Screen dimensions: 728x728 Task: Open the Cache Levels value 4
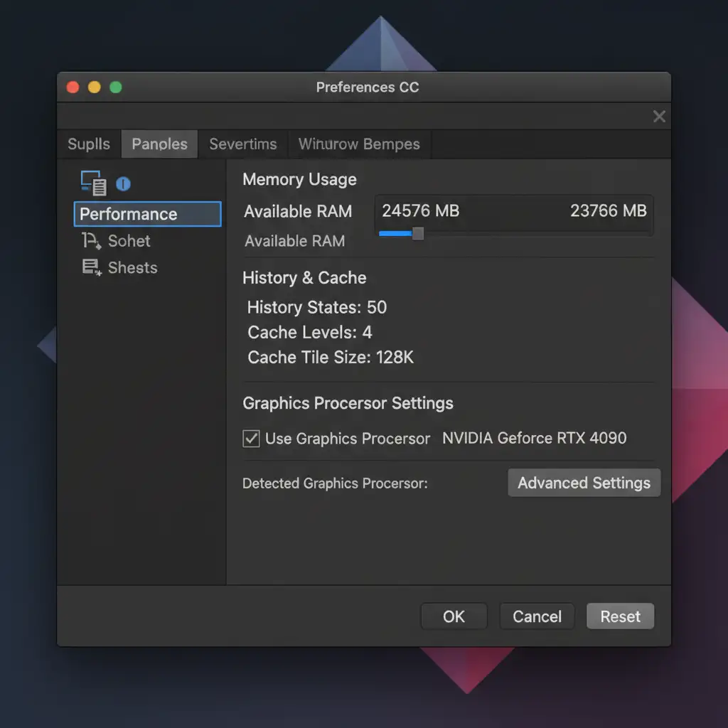tap(367, 333)
